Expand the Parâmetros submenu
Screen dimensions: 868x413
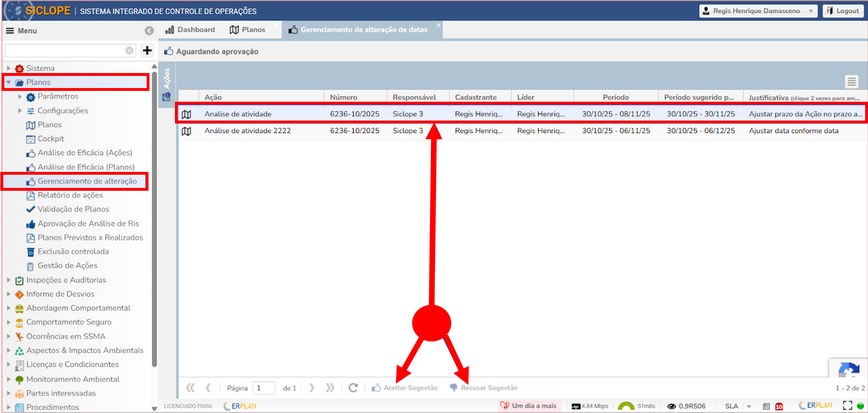(20, 97)
